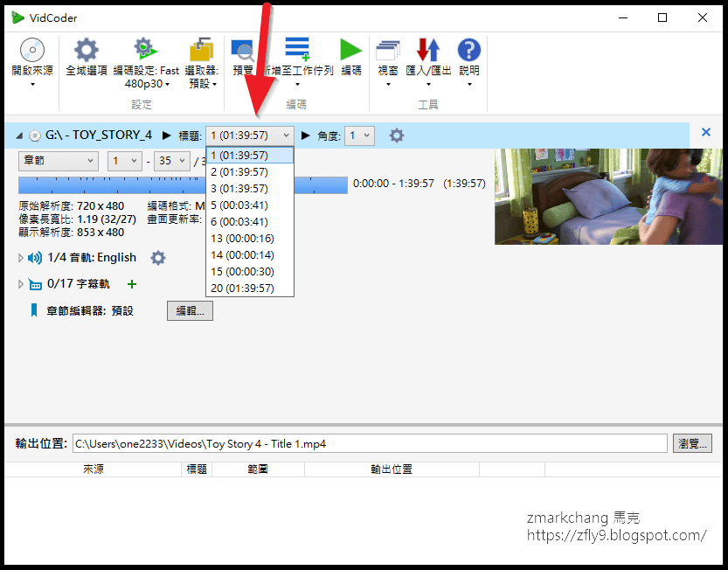728x570 pixels.
Task: Open a new video source with 開啟來源
Action: 31,52
